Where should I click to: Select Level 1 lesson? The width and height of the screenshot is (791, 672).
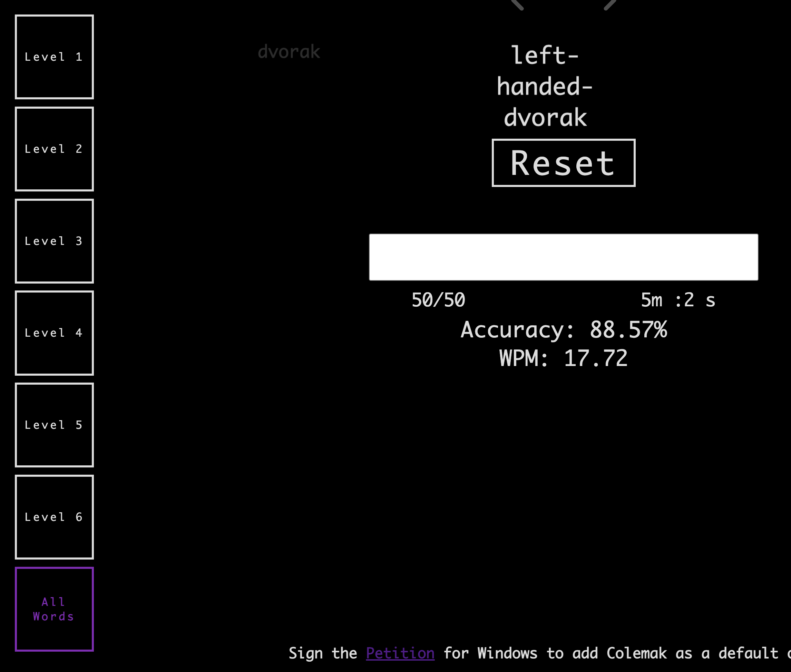pos(54,57)
